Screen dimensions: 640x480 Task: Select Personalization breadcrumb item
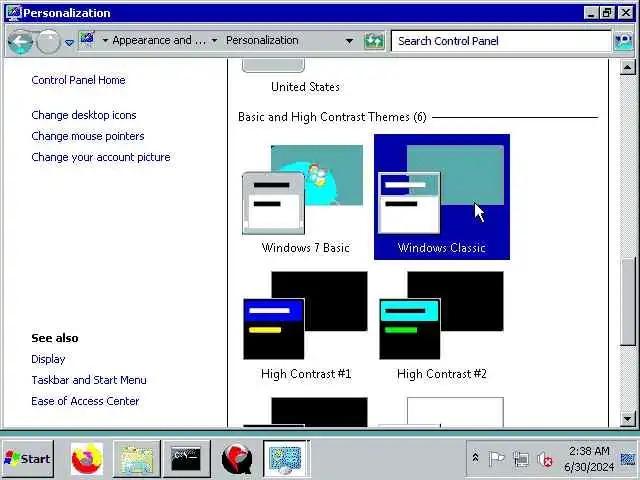pyautogui.click(x=262, y=40)
